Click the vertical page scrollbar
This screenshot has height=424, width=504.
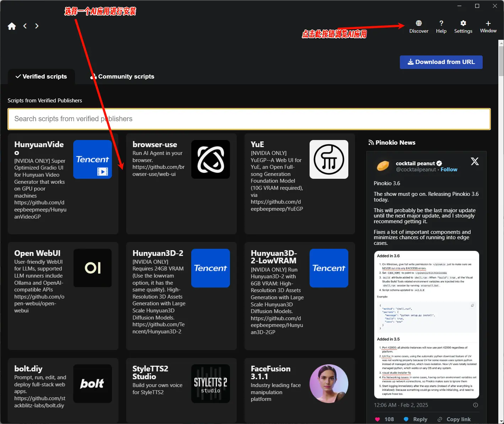pos(501,60)
